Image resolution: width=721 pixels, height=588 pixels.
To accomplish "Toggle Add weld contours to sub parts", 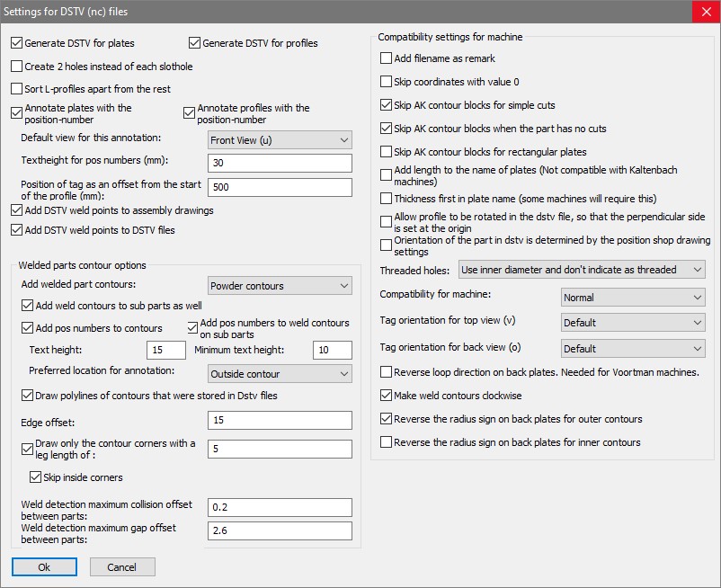I will pos(28,306).
